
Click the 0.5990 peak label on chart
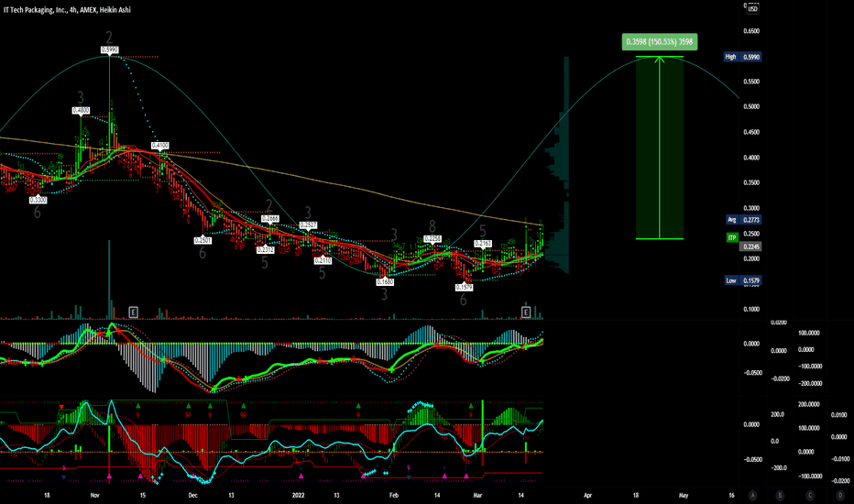point(109,49)
